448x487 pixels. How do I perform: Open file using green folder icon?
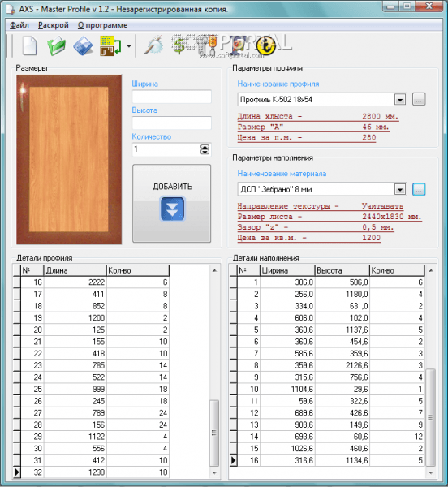57,45
